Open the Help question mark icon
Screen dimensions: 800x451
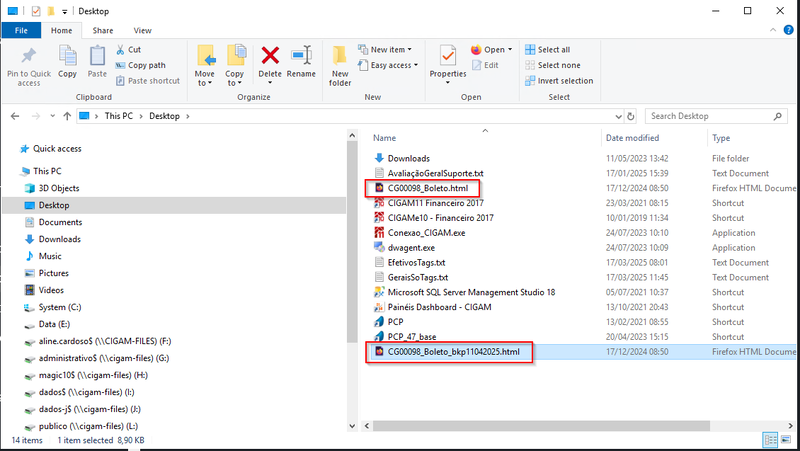tap(788, 30)
